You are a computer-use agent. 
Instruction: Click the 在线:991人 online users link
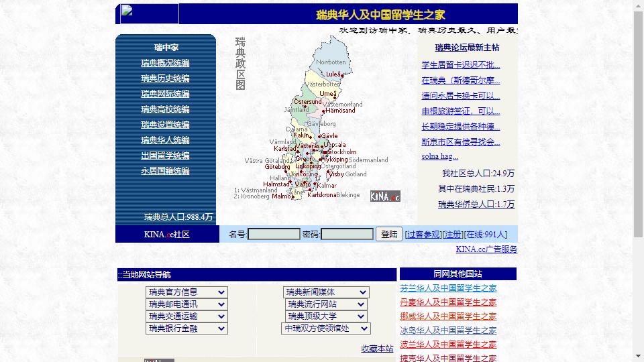[486, 235]
